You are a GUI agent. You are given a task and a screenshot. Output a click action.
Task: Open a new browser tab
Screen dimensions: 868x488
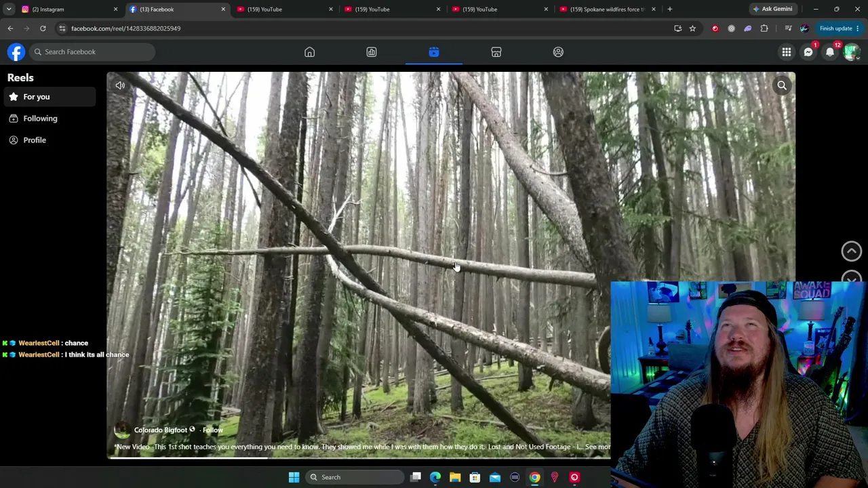669,9
